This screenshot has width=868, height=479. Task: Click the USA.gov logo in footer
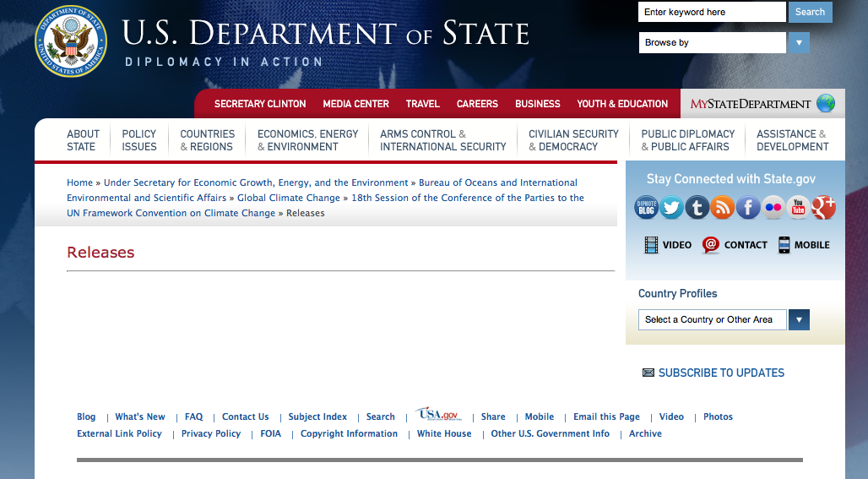coord(438,415)
